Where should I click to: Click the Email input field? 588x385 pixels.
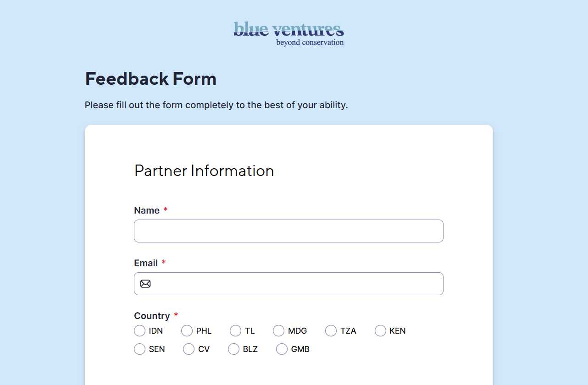point(288,284)
